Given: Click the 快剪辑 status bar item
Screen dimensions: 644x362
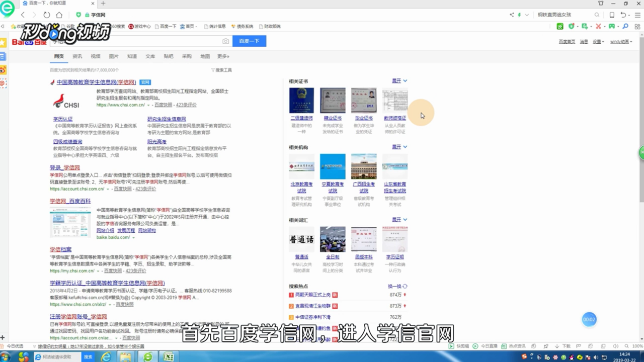Looking at the screenshot, I should click(459, 346).
